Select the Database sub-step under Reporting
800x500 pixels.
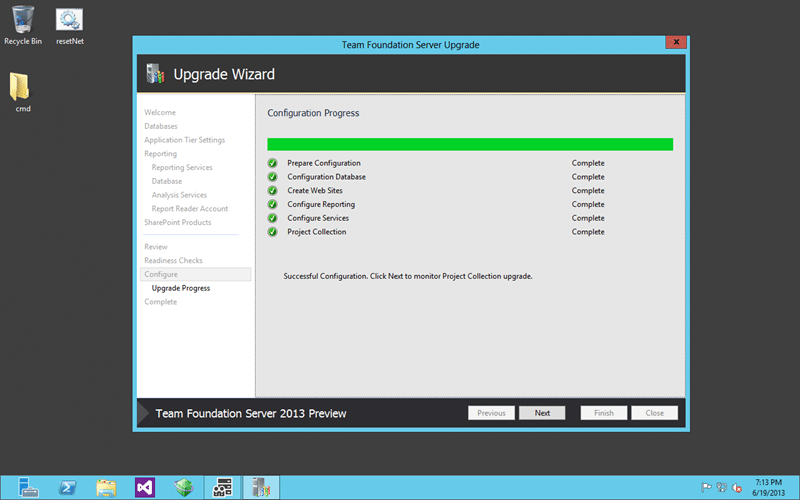166,181
